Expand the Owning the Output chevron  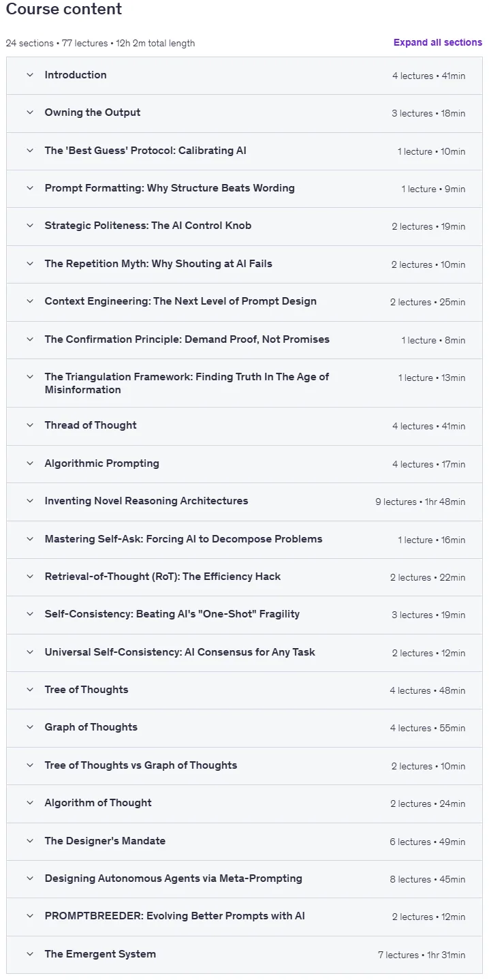coord(30,112)
